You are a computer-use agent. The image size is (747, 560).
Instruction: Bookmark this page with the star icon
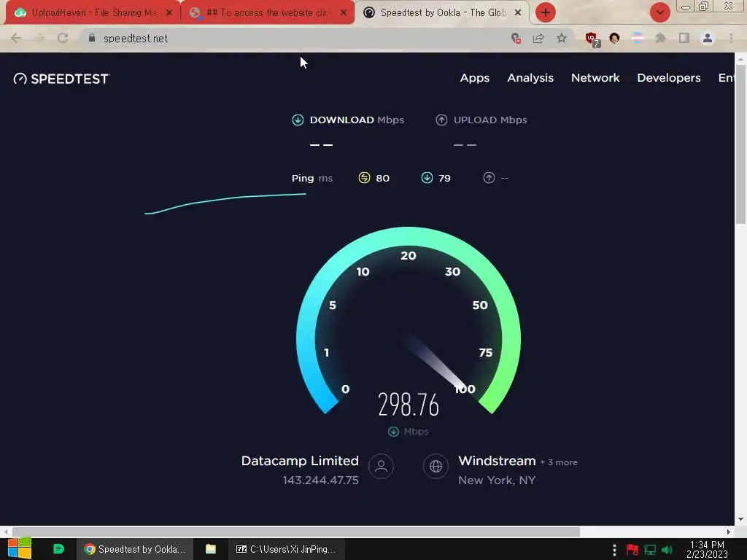click(562, 38)
